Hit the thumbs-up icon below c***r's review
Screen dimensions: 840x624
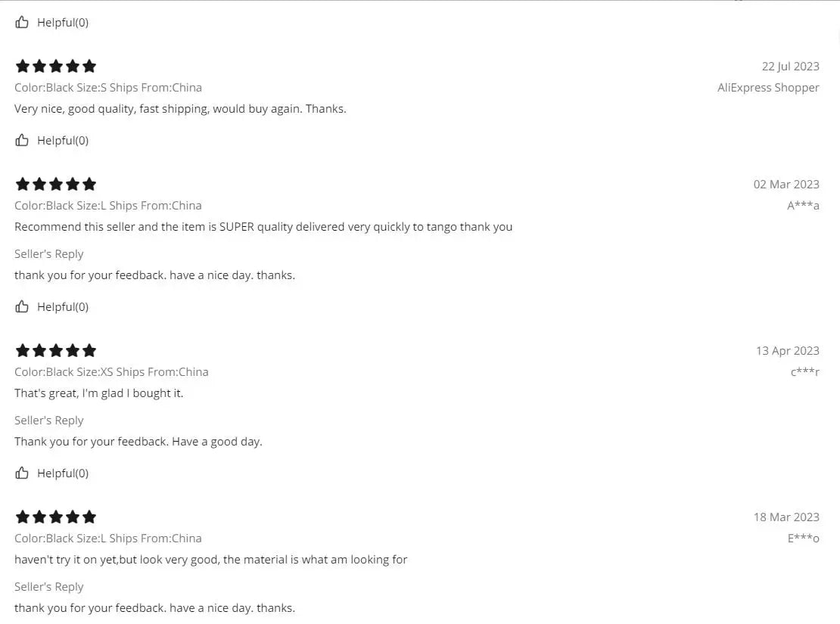(22, 473)
